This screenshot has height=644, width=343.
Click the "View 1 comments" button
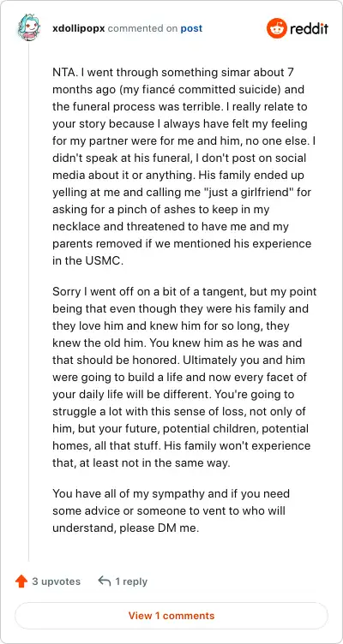click(x=171, y=616)
